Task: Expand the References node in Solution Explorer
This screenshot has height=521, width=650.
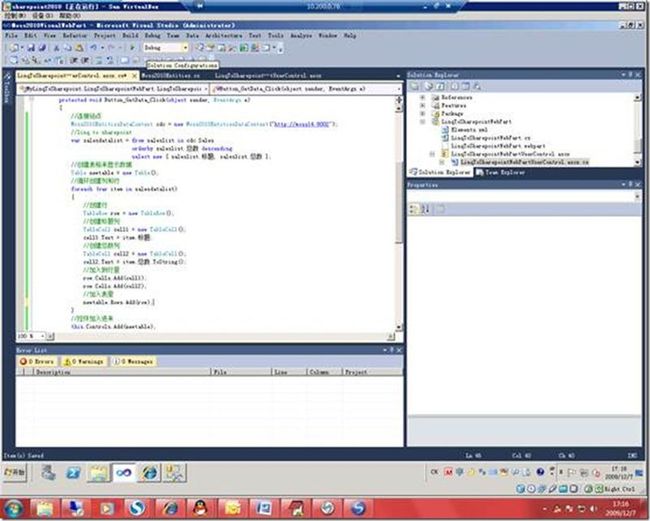Action: pyautogui.click(x=422, y=97)
